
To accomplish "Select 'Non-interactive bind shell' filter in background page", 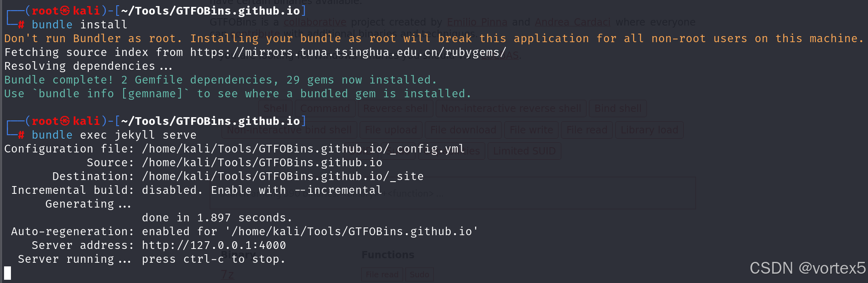I will [289, 130].
